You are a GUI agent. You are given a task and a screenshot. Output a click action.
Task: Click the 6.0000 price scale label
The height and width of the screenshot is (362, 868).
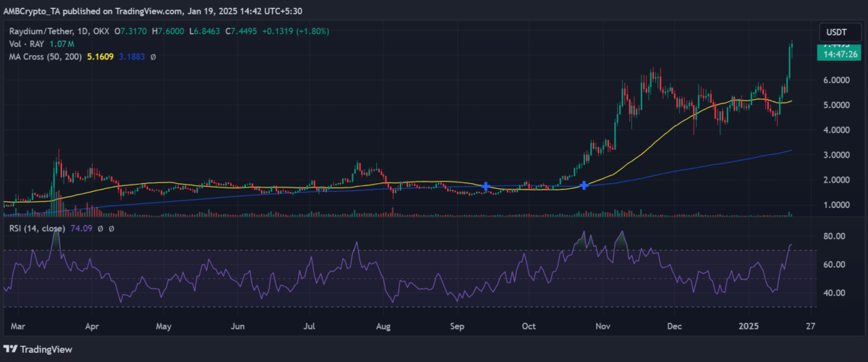[835, 80]
